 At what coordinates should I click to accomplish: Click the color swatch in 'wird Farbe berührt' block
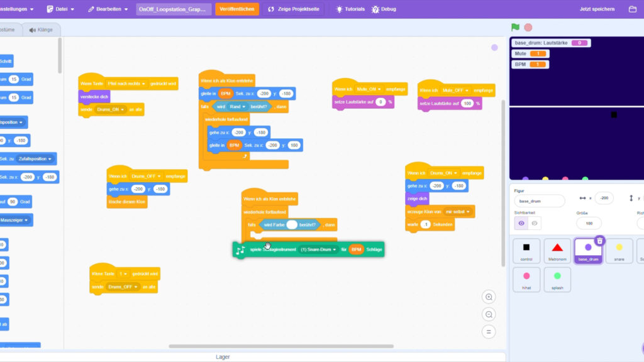[x=292, y=224]
